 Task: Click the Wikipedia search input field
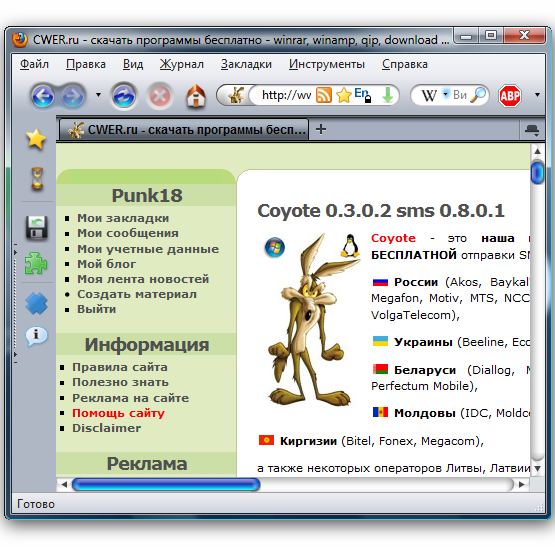click(460, 95)
